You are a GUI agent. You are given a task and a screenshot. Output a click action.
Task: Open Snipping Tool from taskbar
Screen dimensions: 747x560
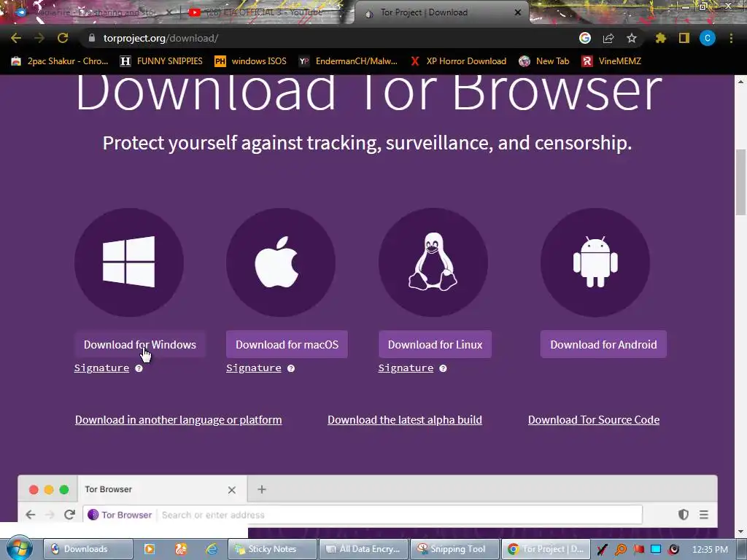[454, 549]
